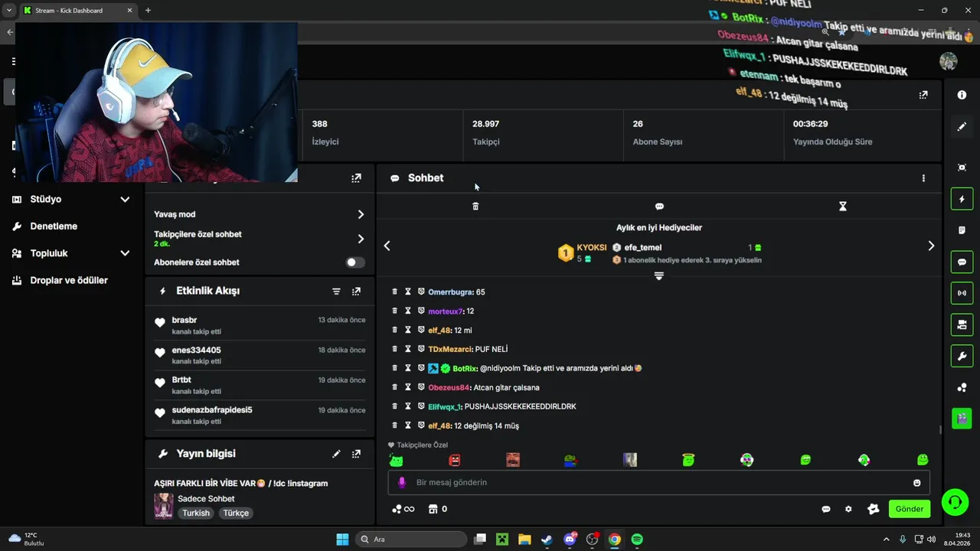Click the trash icon under the Sohbet header
Image resolution: width=980 pixels, height=551 pixels.
tap(475, 207)
